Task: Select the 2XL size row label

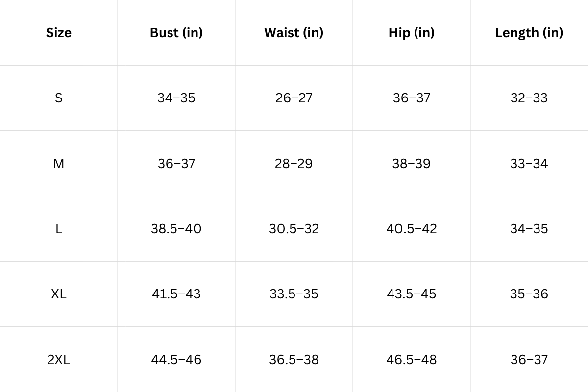Action: [x=59, y=360]
